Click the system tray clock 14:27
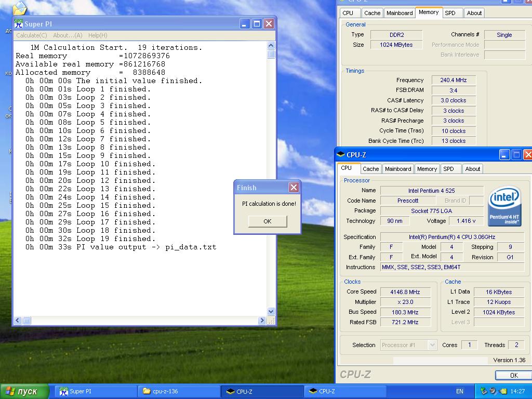Screen dimensions: 532x399 click(x=517, y=391)
